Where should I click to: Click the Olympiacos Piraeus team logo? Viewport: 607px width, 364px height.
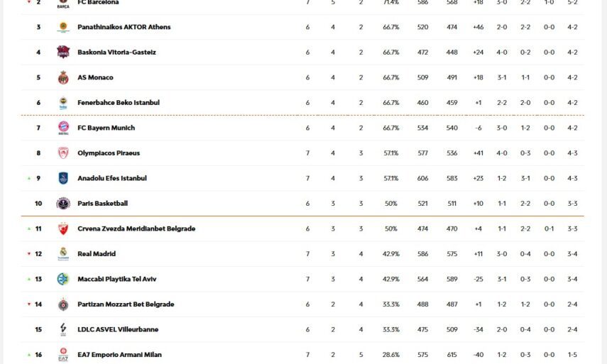pos(63,153)
